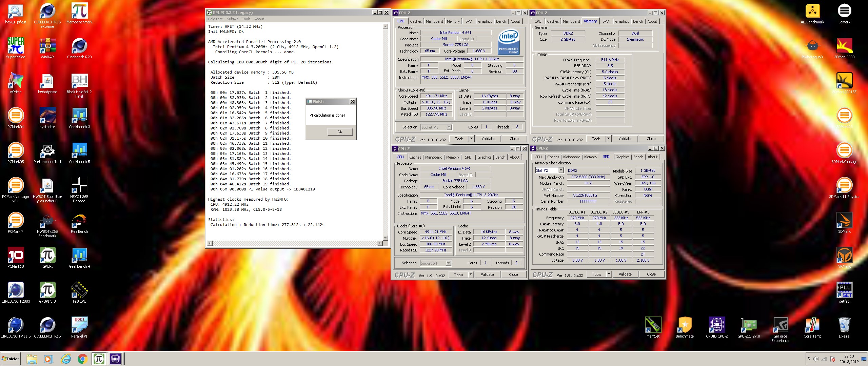Image resolution: width=868 pixels, height=366 pixels.
Task: Click the Iniciar start button
Action: click(11, 359)
